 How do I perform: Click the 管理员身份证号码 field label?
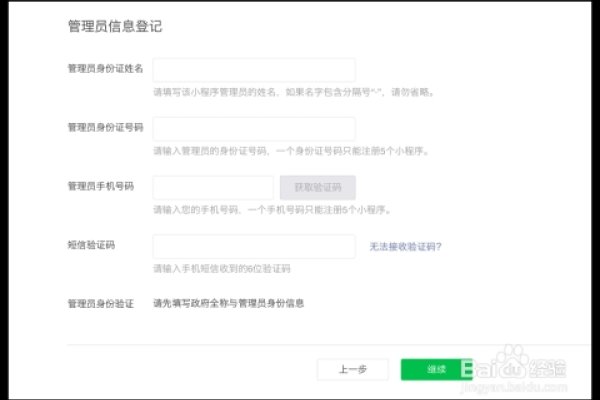click(x=104, y=127)
